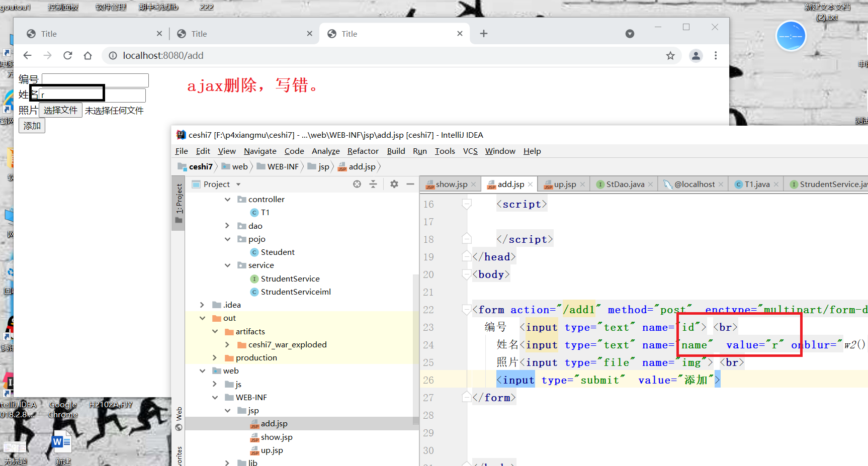Open show.jsp in the project tree

pyautogui.click(x=272, y=437)
